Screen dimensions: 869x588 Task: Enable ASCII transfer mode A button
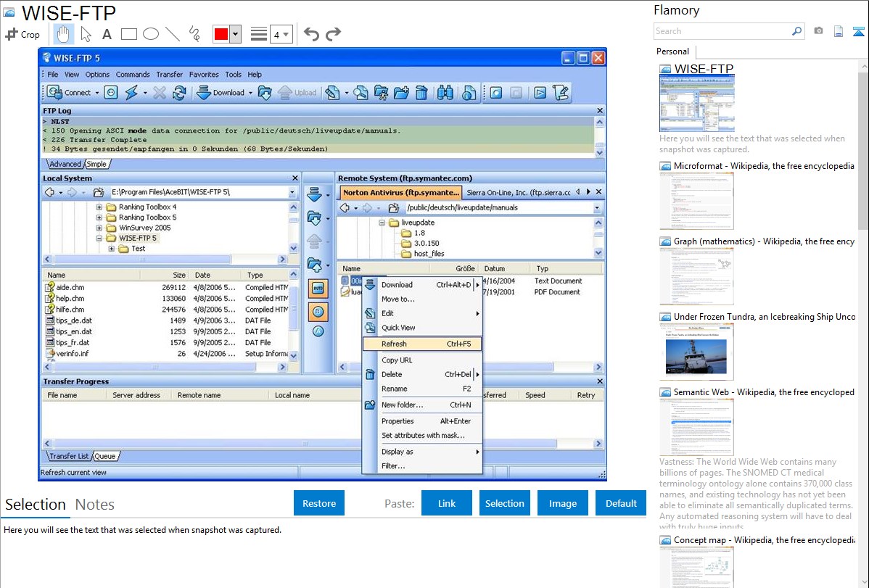coord(318,331)
